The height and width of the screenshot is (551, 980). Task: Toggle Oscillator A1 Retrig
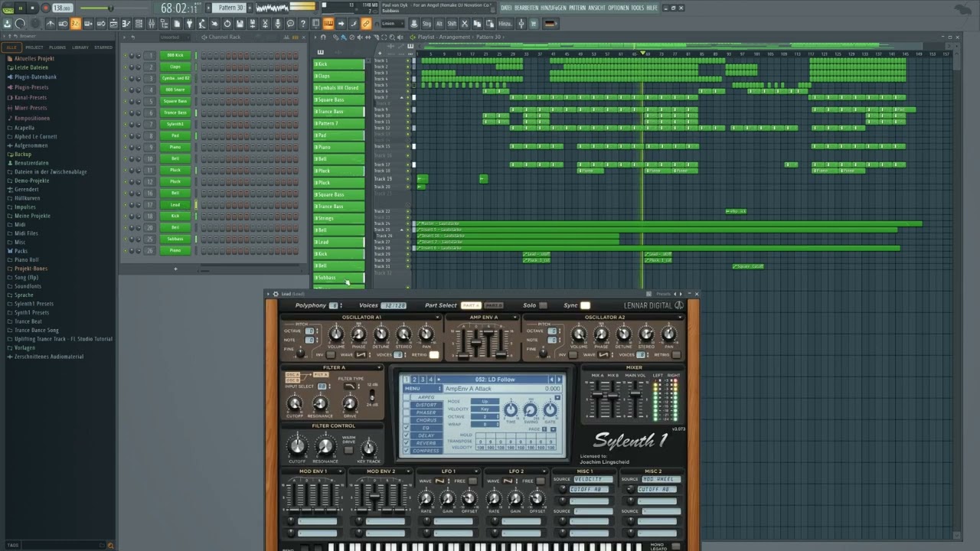coord(434,354)
